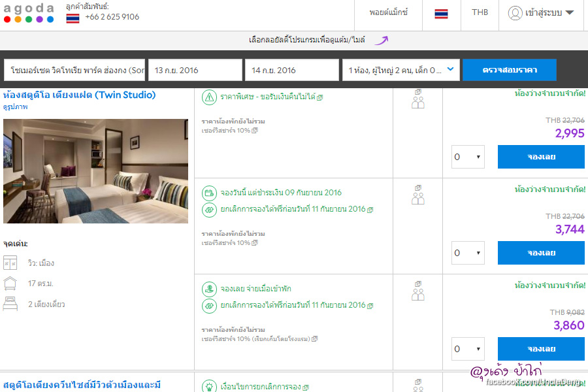Click the occupancy icon in third rate row
This screenshot has height=392, width=588.
click(x=418, y=291)
